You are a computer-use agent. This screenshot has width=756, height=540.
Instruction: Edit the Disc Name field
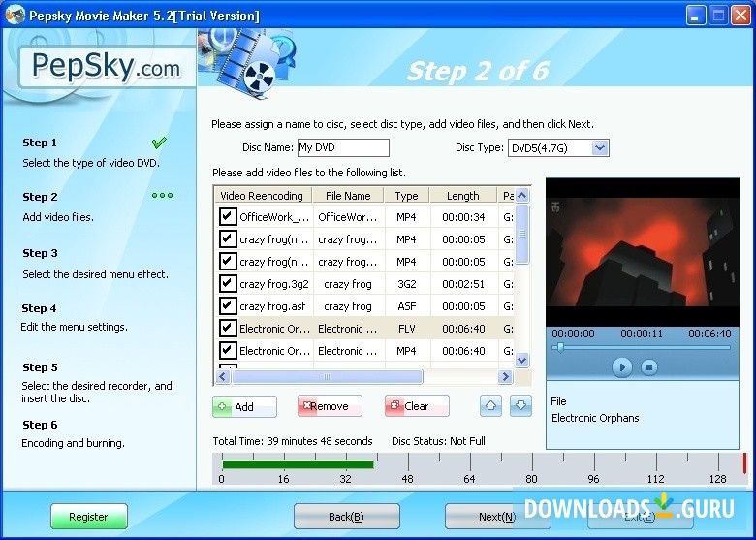click(x=343, y=147)
